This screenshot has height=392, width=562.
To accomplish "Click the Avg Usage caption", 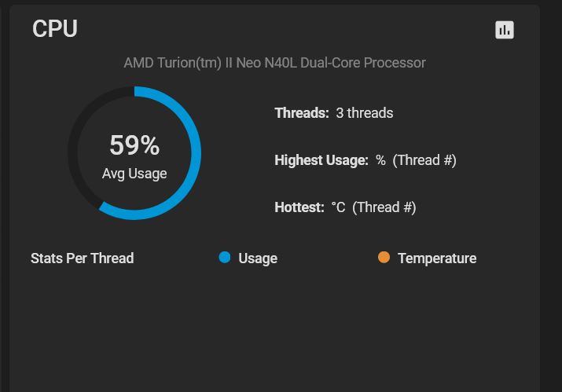I will tap(134, 174).
